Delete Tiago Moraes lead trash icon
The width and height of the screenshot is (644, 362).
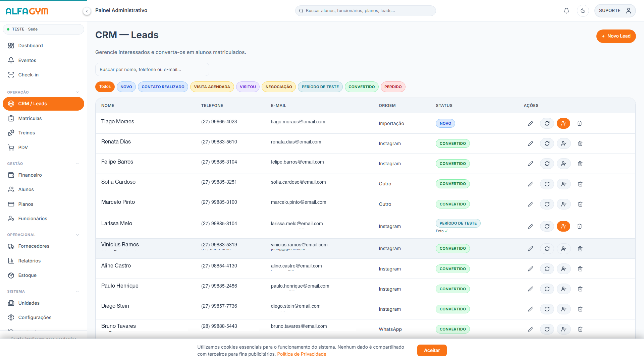tap(580, 123)
